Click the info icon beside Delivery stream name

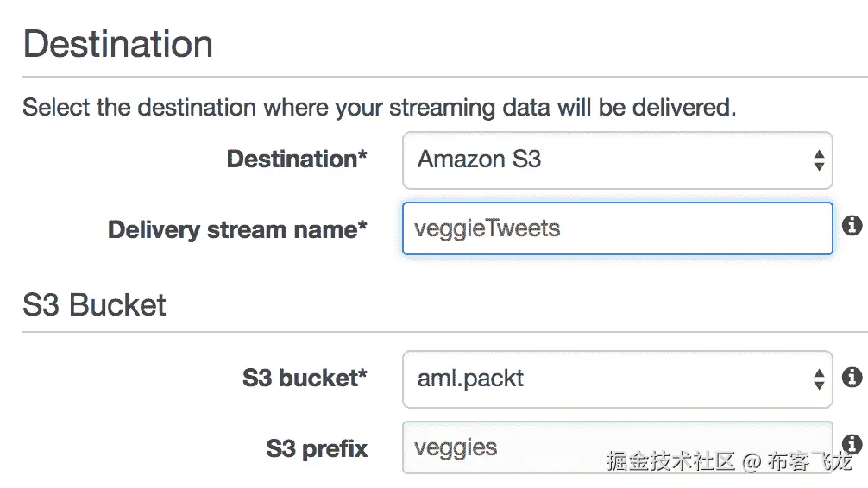click(x=852, y=226)
